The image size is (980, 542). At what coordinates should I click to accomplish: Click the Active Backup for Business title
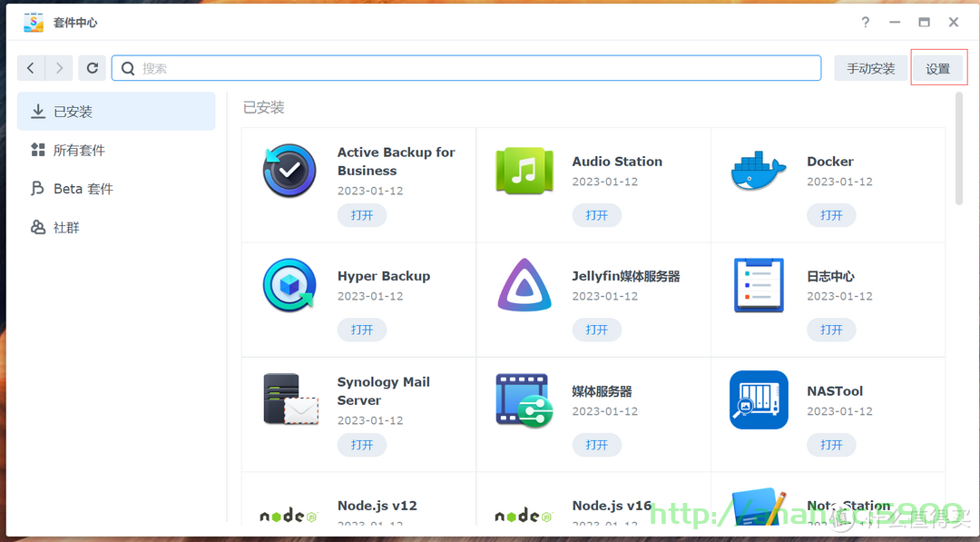pyautogui.click(x=397, y=162)
